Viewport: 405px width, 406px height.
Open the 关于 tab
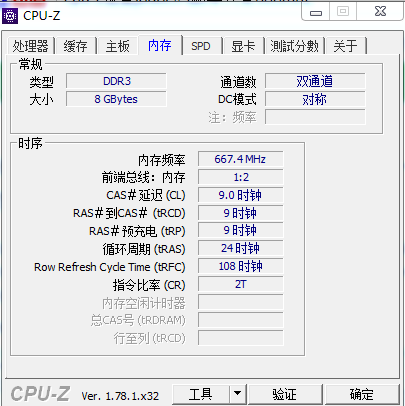pyautogui.click(x=345, y=46)
